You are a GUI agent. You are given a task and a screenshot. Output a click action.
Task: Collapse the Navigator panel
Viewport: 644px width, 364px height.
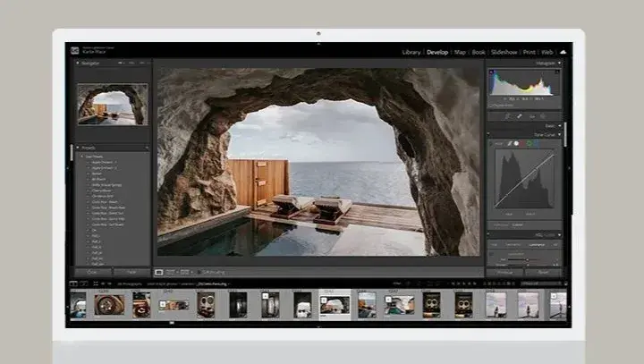[x=78, y=63]
